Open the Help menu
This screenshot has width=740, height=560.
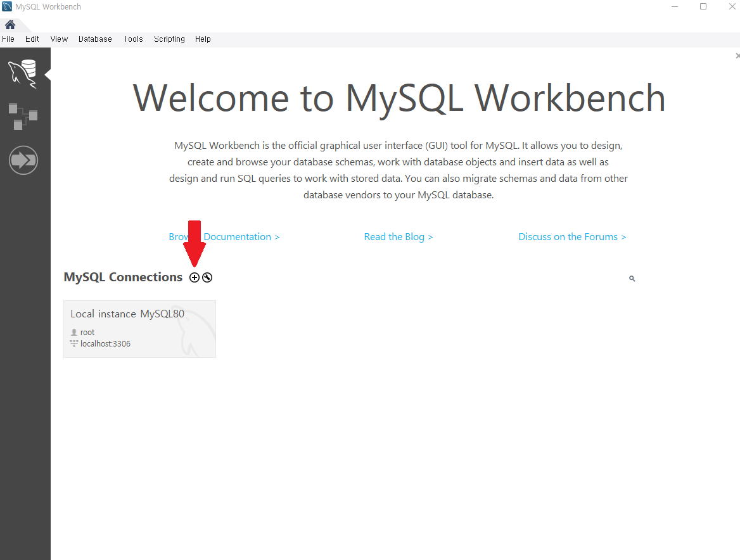tap(203, 39)
